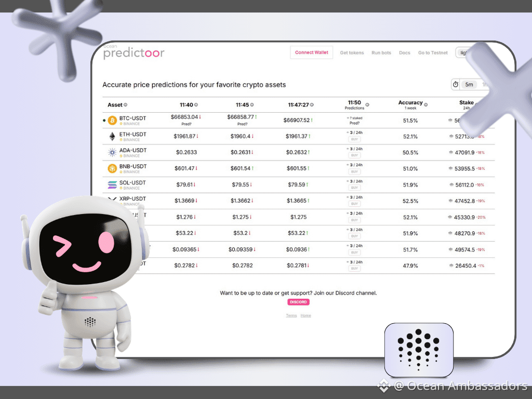The height and width of the screenshot is (399, 532).
Task: Click the Bitcoin coin icon
Action: (x=112, y=121)
